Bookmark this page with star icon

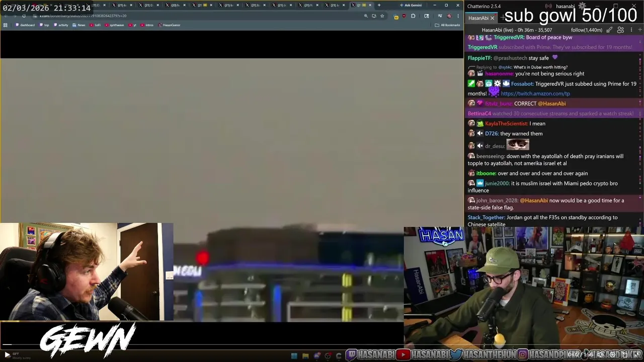click(382, 16)
